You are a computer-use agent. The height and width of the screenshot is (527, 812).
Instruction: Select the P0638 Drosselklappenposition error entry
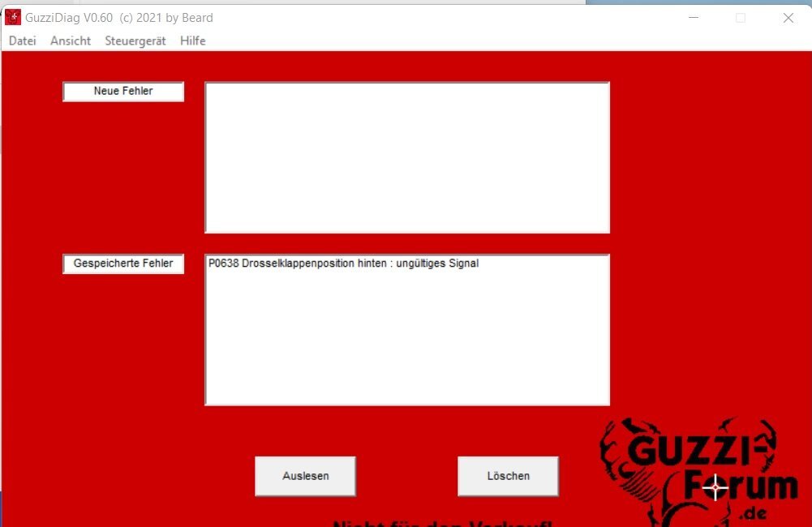coord(343,263)
